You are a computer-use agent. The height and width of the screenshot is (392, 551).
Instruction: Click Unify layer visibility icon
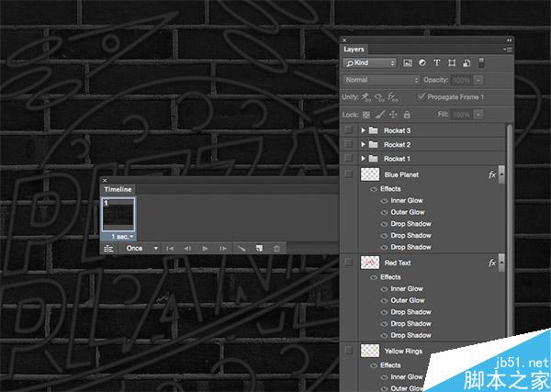[379, 97]
